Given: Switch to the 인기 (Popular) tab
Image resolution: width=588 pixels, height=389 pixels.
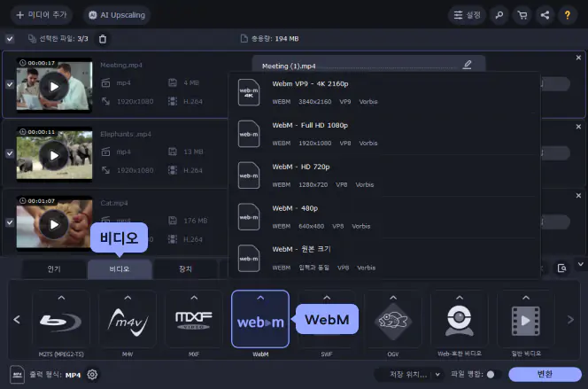Looking at the screenshot, I should (54, 269).
